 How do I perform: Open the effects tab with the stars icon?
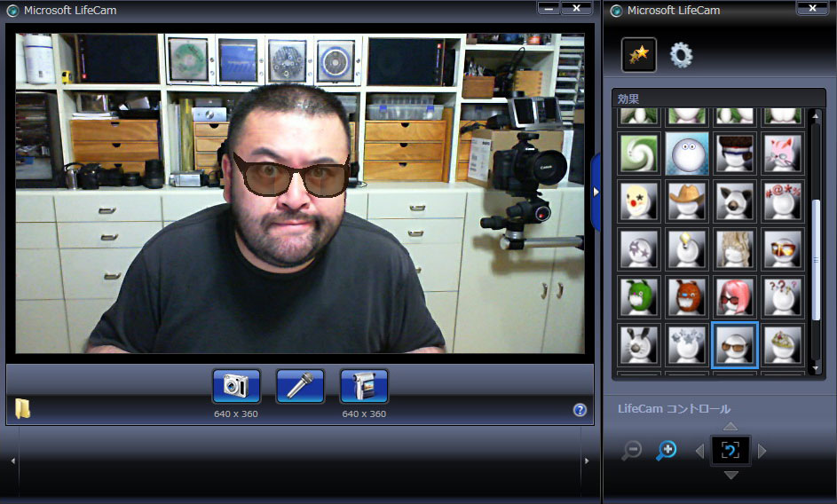click(x=639, y=54)
